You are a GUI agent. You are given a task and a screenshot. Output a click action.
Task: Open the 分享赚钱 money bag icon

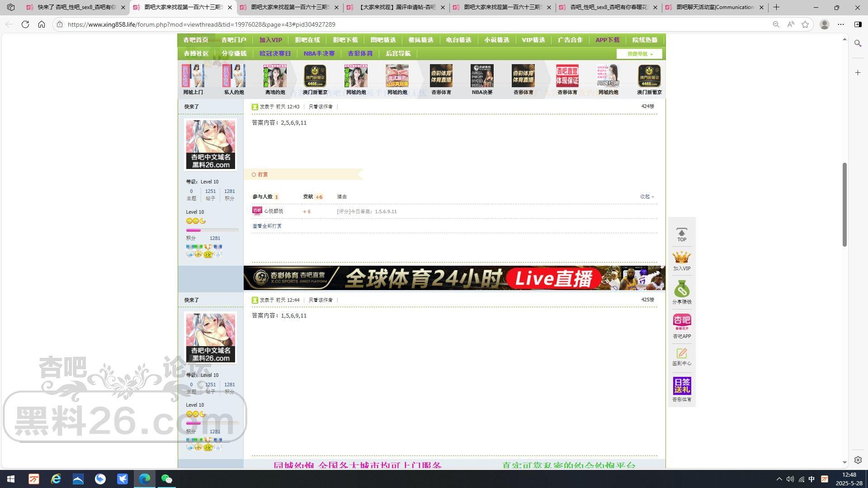pyautogui.click(x=681, y=290)
